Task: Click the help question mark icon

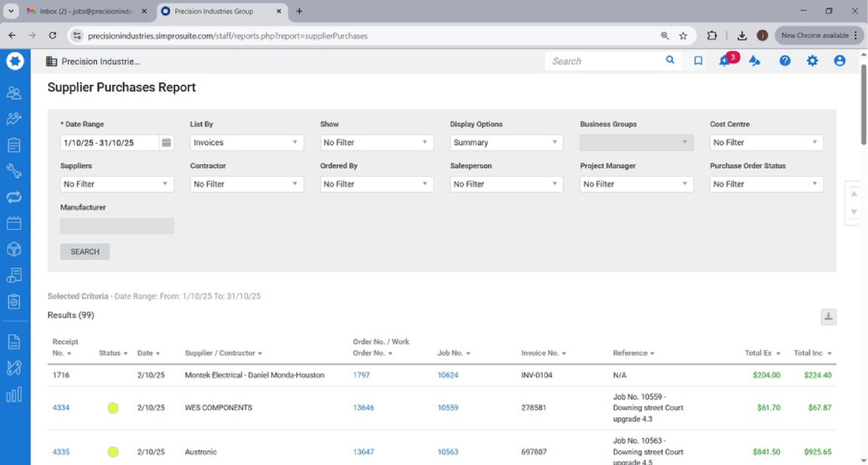Action: coord(784,61)
